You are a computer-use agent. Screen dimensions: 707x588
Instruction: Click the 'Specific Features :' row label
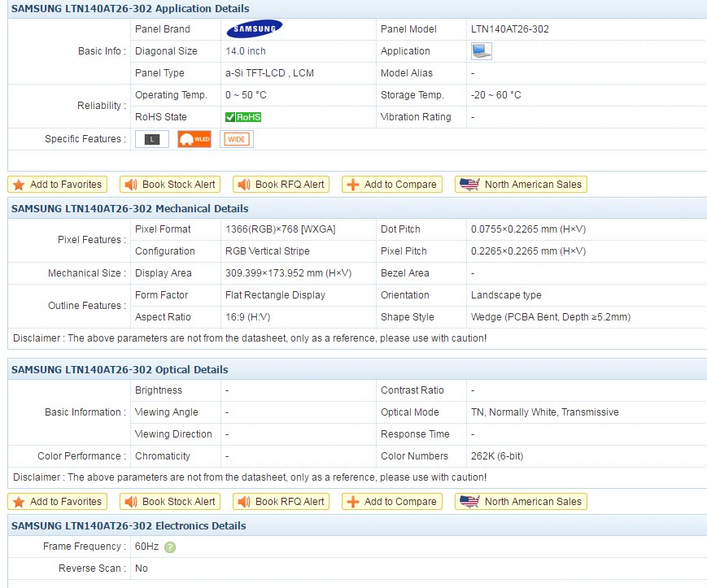85,139
